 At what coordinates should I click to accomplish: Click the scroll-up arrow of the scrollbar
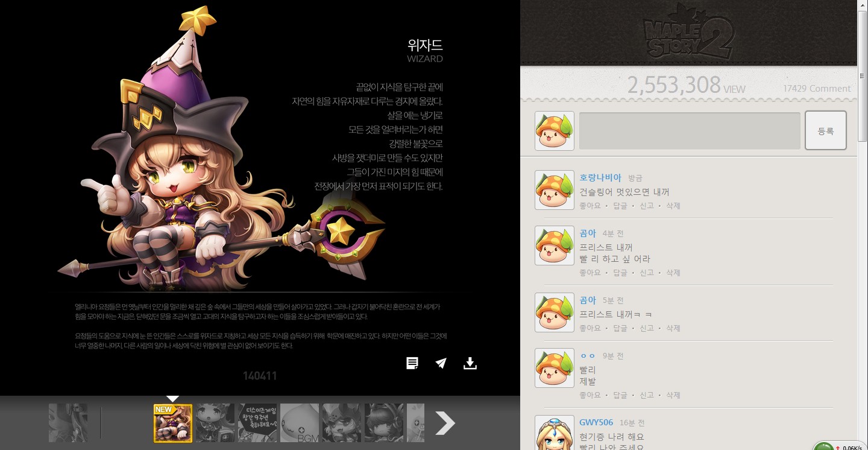pyautogui.click(x=863, y=4)
